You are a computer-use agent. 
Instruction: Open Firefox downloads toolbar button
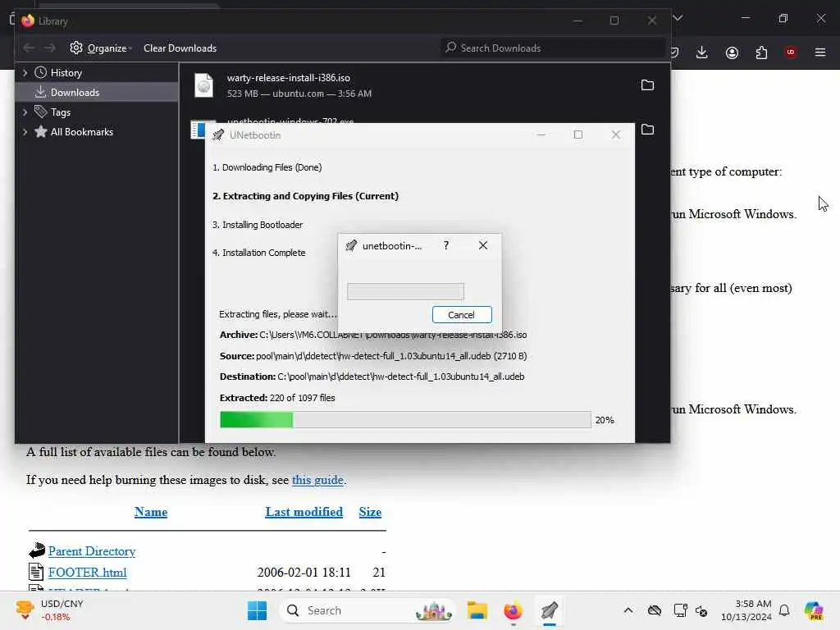pyautogui.click(x=702, y=52)
